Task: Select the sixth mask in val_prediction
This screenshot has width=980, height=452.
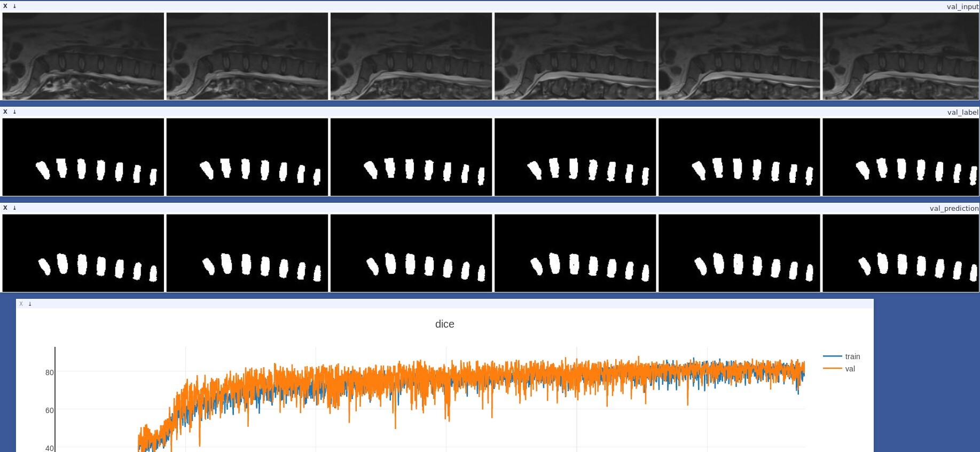Action: click(900, 253)
